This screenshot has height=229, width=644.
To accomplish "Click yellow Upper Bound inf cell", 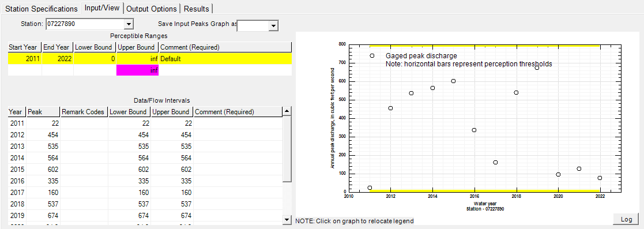I will point(138,59).
